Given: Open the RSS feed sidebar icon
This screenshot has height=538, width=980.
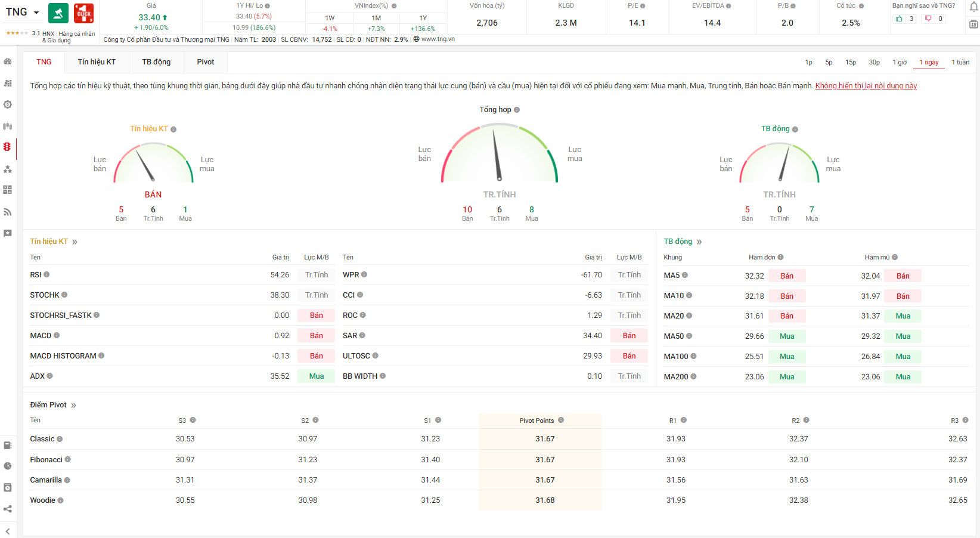Looking at the screenshot, I should pyautogui.click(x=8, y=212).
